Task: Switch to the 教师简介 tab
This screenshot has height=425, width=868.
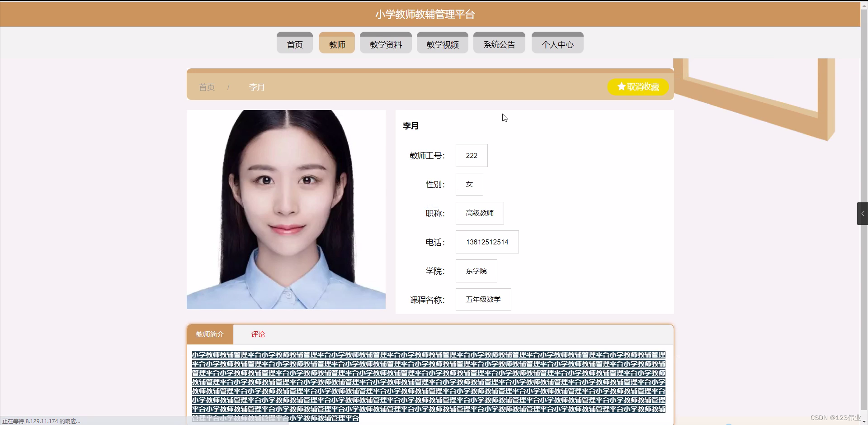Action: tap(210, 334)
